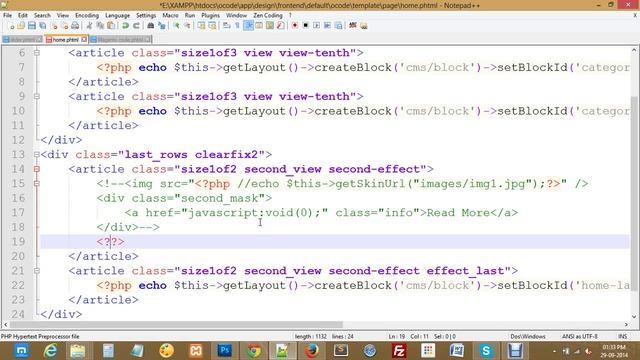Click the Close document toolbar icon
This screenshot has height=360, width=640.
click(x=54, y=26)
